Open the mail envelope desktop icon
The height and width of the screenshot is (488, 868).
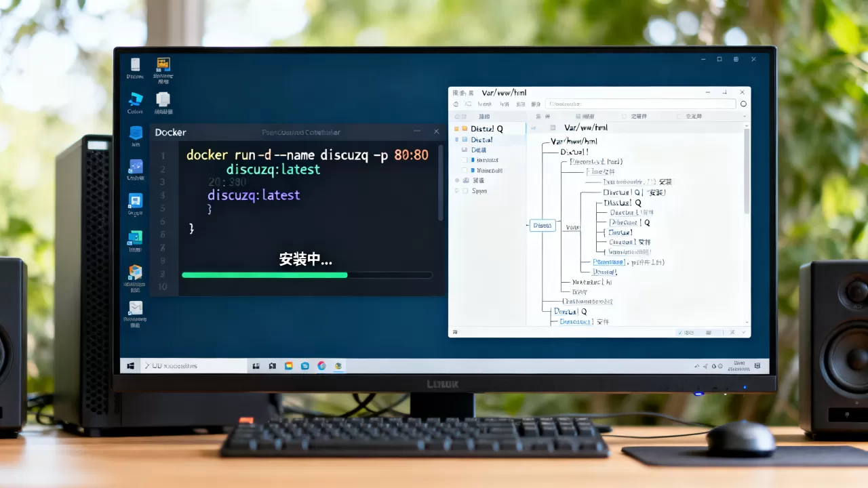(x=136, y=308)
